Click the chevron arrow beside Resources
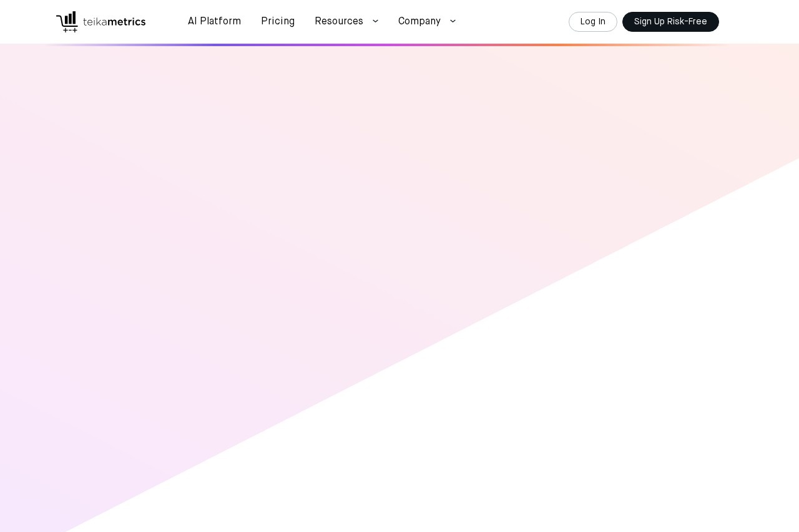This screenshot has height=532, width=799. point(375,22)
